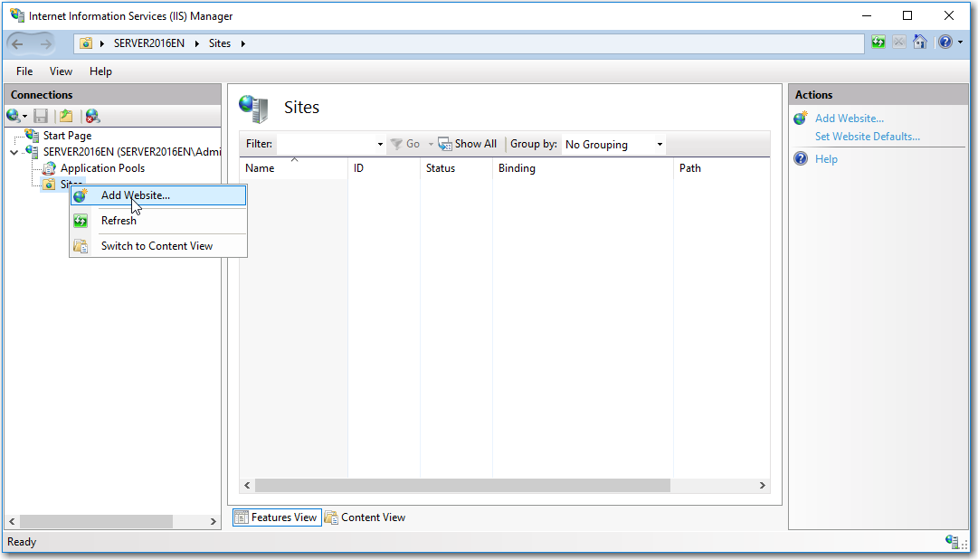Switch to the Content View tab

(365, 517)
